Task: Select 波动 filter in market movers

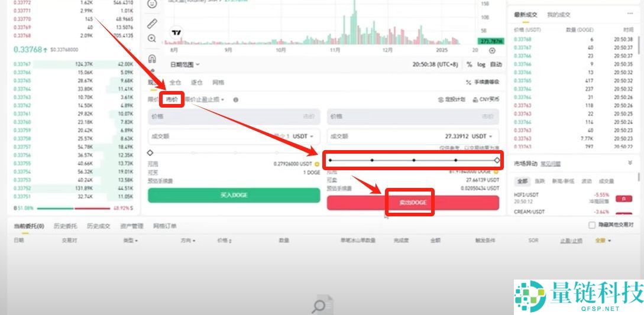Action: click(587, 181)
